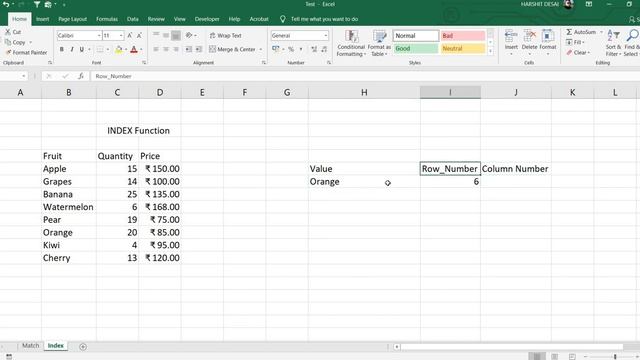
Task: Click the Copy button
Action: point(16,42)
